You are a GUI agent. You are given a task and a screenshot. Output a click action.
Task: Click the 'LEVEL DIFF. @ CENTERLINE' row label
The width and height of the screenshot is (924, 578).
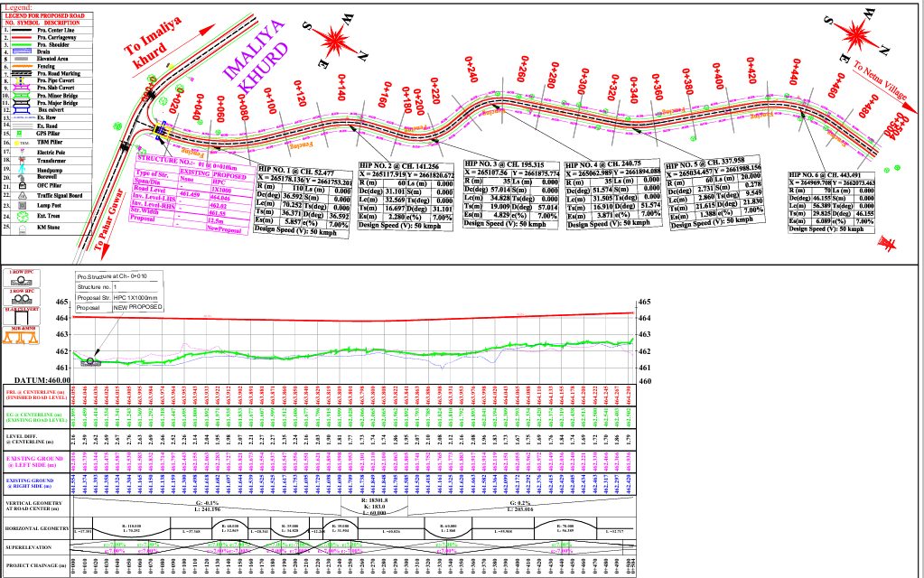(x=30, y=440)
